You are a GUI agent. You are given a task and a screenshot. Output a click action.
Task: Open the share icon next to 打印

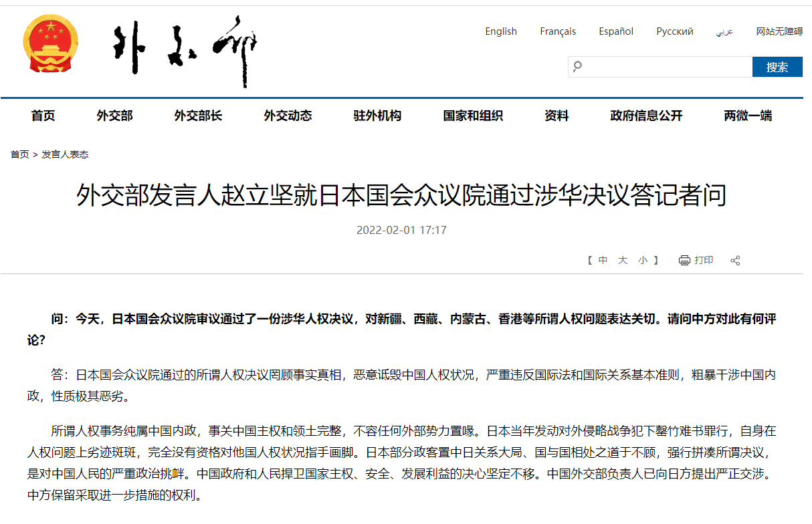click(x=735, y=260)
